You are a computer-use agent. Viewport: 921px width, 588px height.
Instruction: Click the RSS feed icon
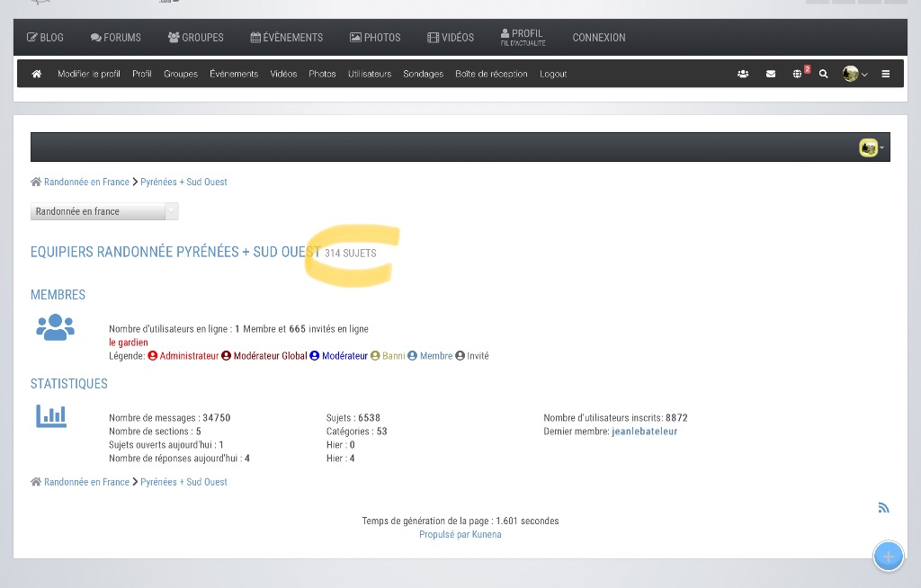(x=883, y=508)
